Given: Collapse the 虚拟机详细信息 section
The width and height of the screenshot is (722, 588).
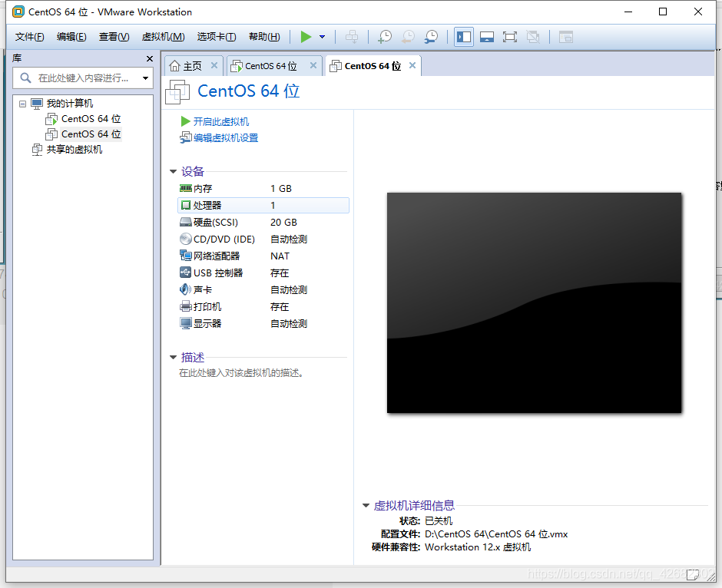Looking at the screenshot, I should [366, 505].
